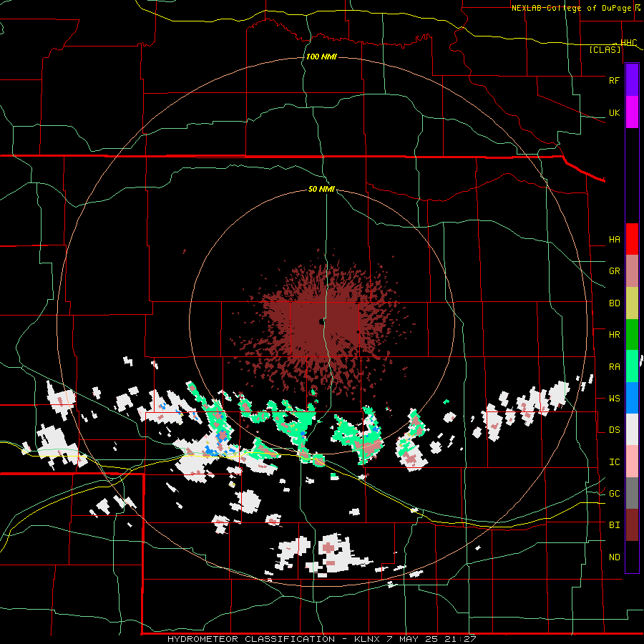This screenshot has width=644, height=644.
Task: Click the NEXLAB-College of DuPage credit text
Action: click(x=572, y=8)
